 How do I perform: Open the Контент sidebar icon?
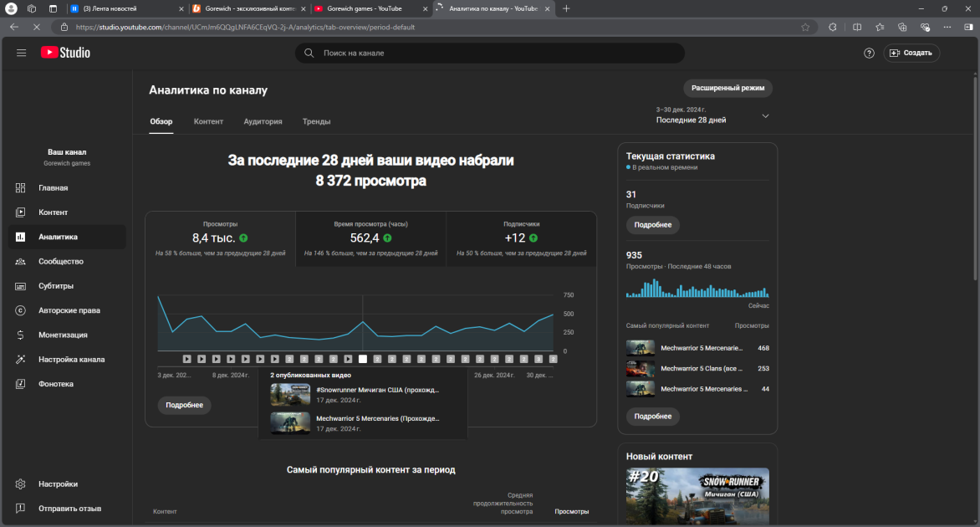click(x=21, y=212)
